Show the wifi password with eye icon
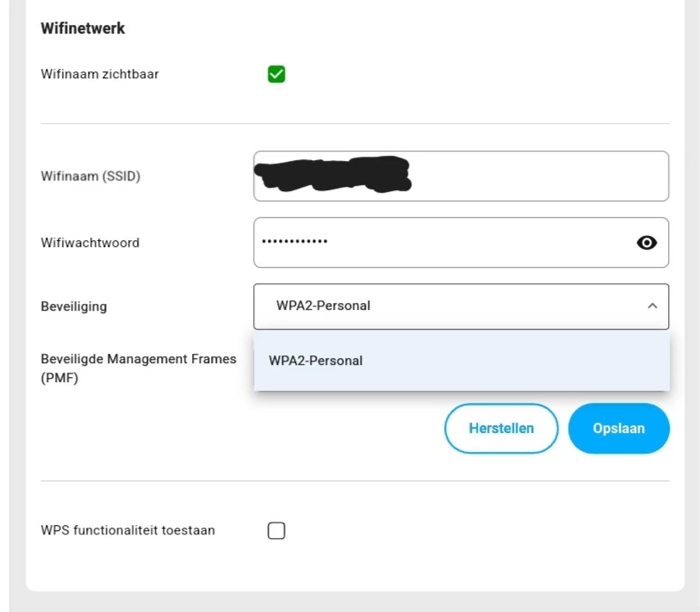The image size is (700, 612). pos(647,243)
